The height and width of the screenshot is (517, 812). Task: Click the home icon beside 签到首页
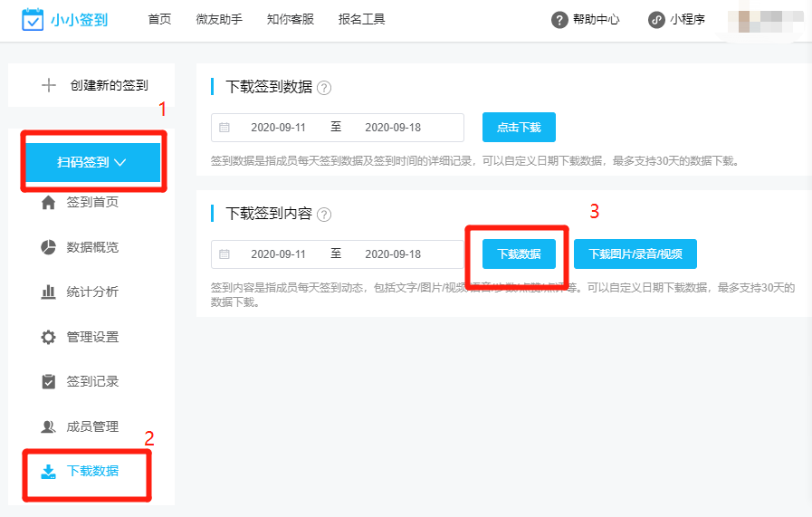pos(48,202)
